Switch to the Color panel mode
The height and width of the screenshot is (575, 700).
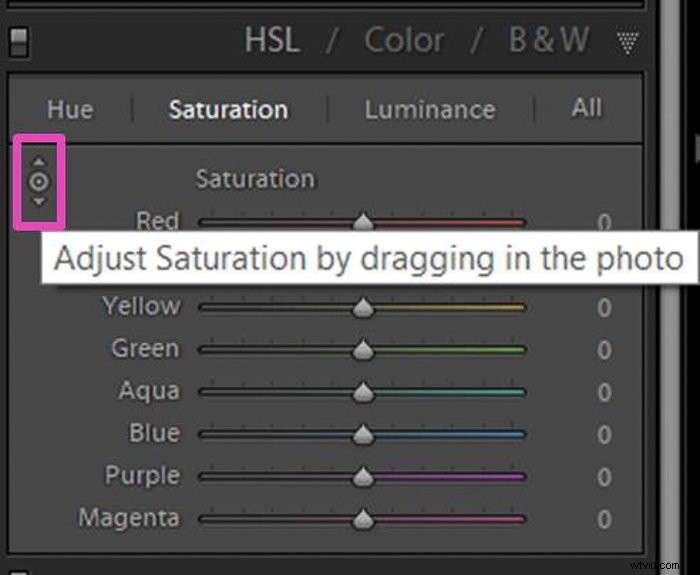(x=404, y=40)
